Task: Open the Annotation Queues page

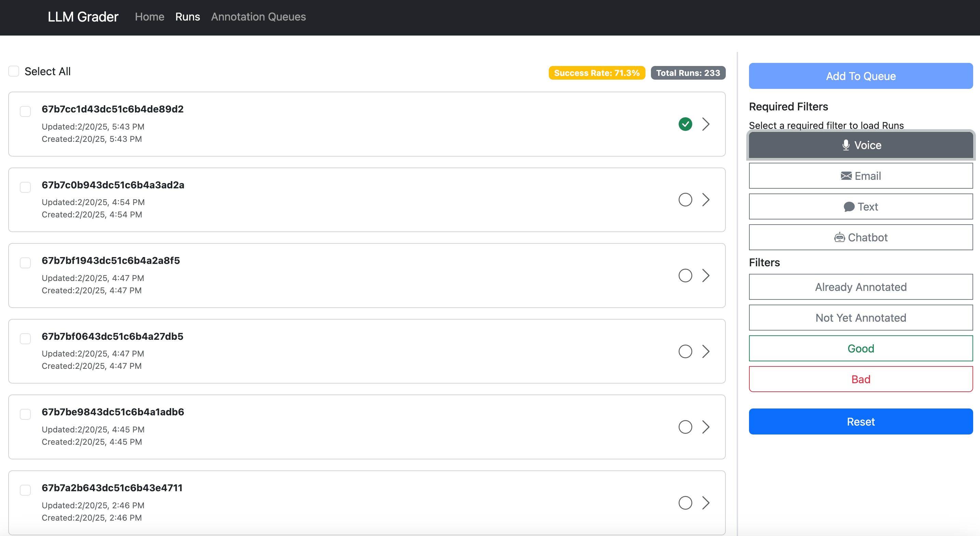Action: [258, 17]
